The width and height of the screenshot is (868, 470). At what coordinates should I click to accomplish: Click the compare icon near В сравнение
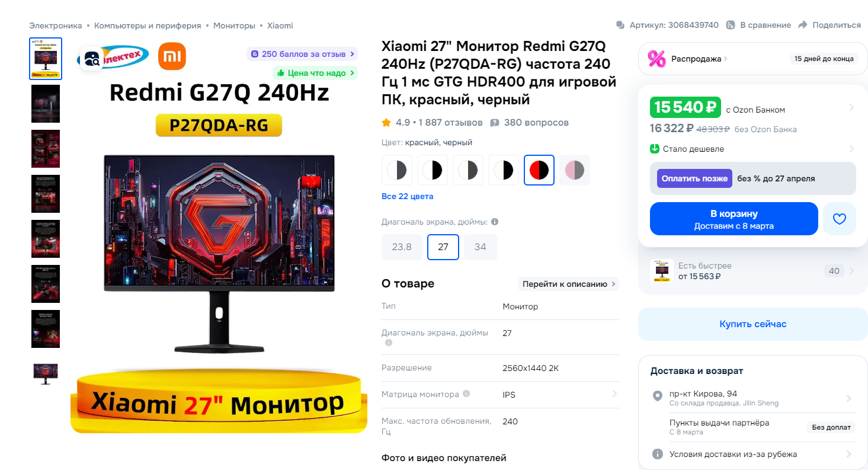731,25
